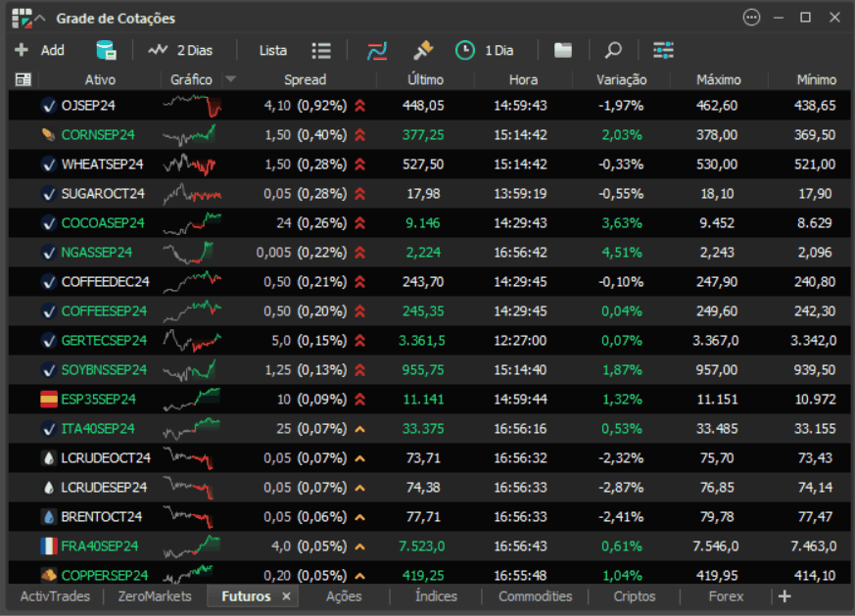
Task: Open the ellipsis options menu in title bar
Action: (751, 17)
